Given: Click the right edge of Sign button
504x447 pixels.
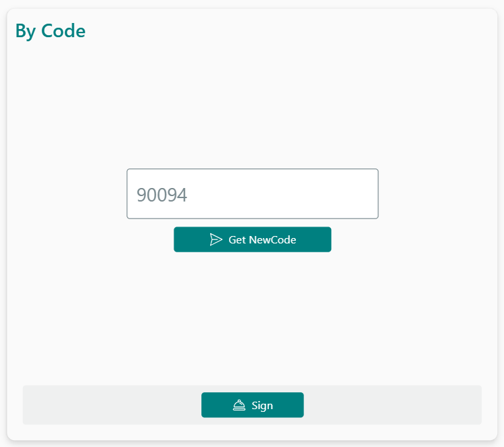Looking at the screenshot, I should (x=299, y=405).
